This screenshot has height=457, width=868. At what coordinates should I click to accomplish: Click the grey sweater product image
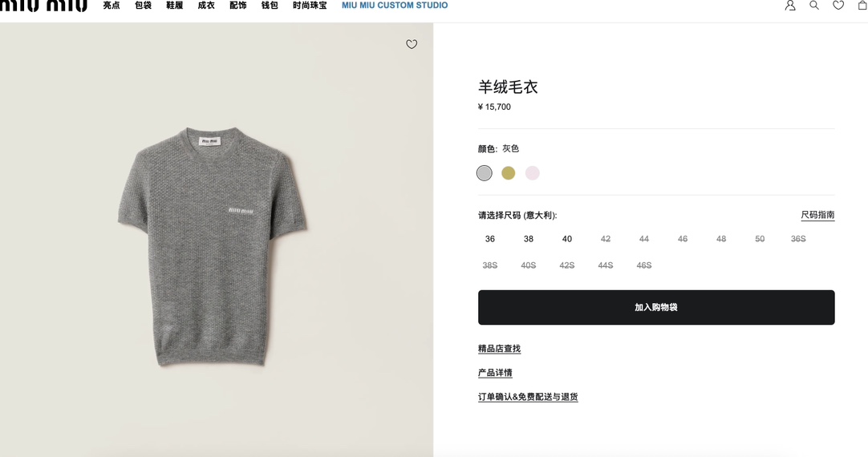pos(212,246)
